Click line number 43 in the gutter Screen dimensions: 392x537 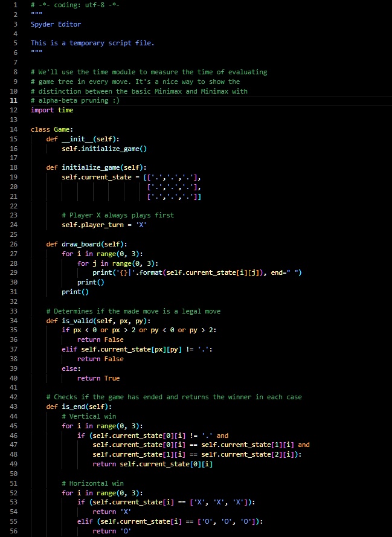[x=13, y=407]
